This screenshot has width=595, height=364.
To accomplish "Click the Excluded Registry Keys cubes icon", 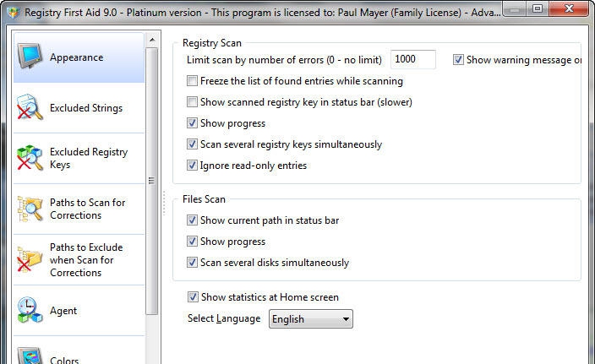I will click(x=30, y=158).
